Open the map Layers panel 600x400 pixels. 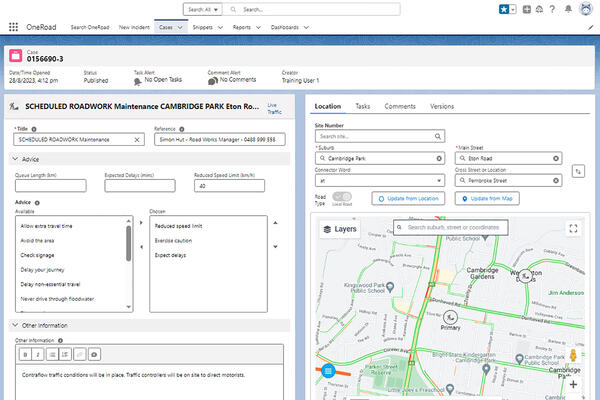[x=340, y=229]
